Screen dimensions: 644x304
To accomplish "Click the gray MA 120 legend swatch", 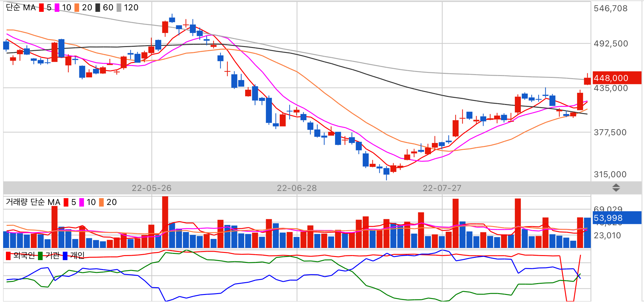I will (x=119, y=8).
